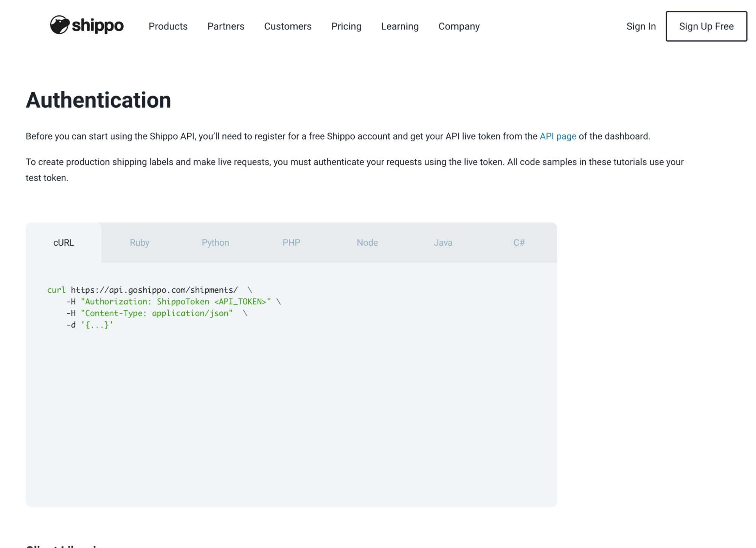
Task: Click the Authorization ShippoToken header line
Action: (174, 302)
